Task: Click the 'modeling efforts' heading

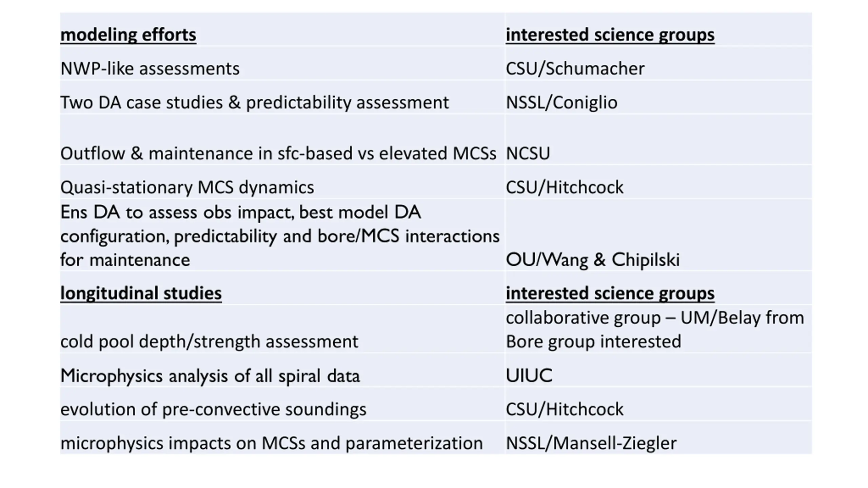Action: point(128,35)
